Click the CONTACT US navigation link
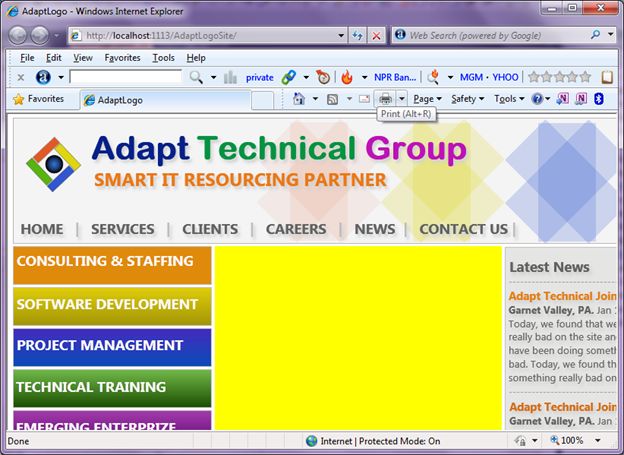 point(464,229)
